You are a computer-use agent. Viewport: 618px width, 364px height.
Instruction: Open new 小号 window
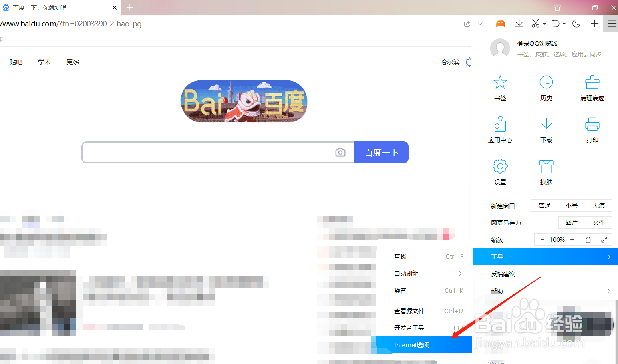click(572, 205)
